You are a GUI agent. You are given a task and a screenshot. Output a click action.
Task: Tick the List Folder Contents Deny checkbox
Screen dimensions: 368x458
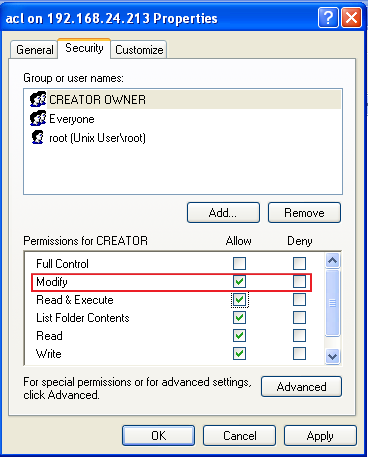(x=299, y=317)
